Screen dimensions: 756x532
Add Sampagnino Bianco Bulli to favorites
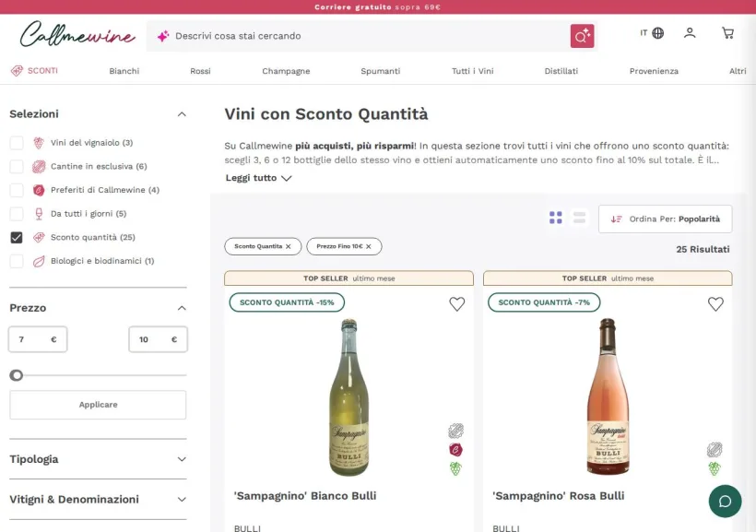(x=456, y=304)
